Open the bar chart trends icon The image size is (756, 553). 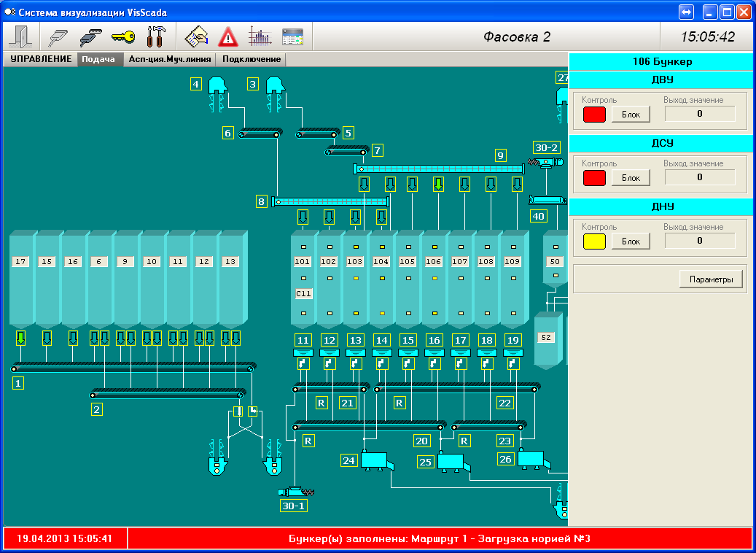click(260, 36)
